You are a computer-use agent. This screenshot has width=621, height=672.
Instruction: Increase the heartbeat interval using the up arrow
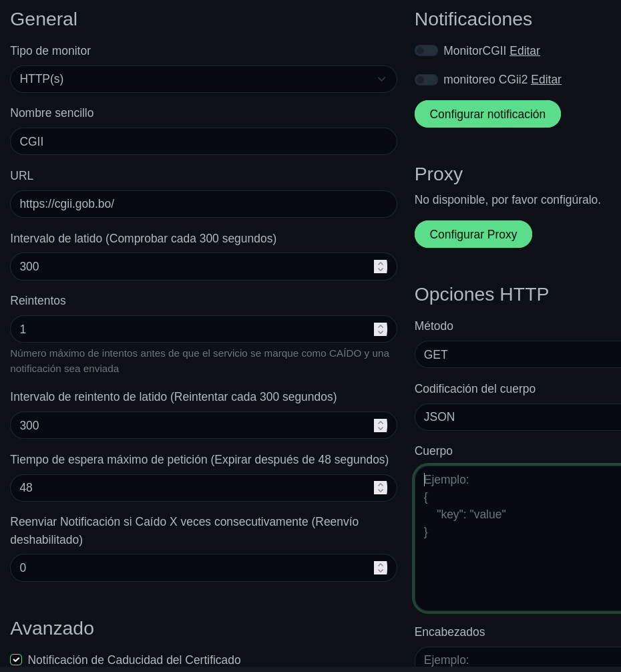point(381,263)
